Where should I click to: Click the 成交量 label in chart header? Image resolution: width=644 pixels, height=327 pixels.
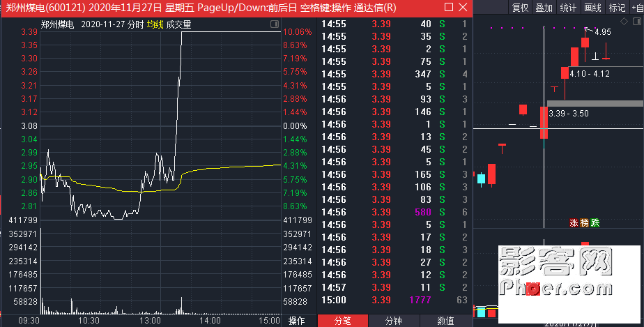(x=178, y=24)
